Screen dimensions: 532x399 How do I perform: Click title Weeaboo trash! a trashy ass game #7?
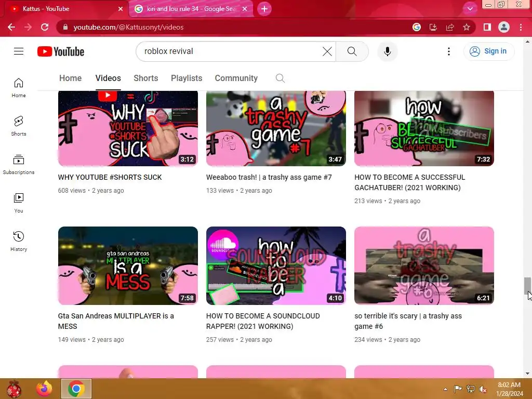point(269,178)
